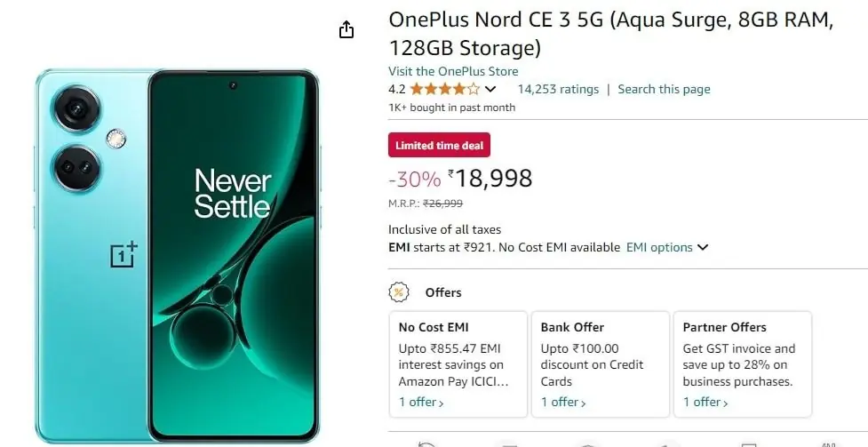The image size is (868, 447).
Task: Open the 14,253 ratings link
Action: click(558, 89)
